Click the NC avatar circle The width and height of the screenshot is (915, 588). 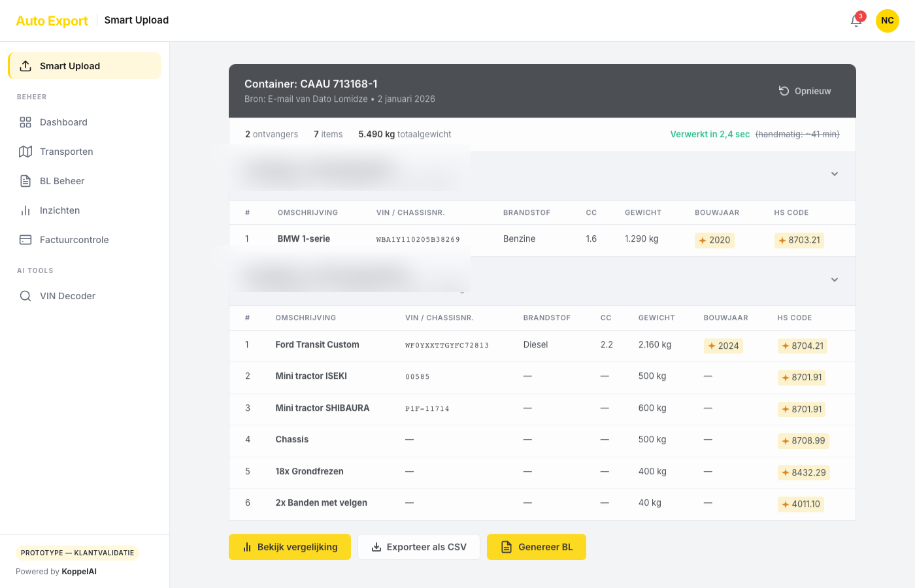coord(888,20)
